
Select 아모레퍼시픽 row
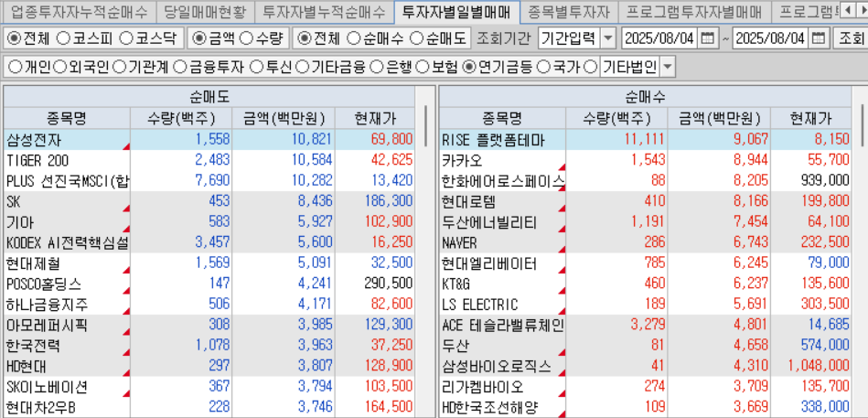pos(209,325)
